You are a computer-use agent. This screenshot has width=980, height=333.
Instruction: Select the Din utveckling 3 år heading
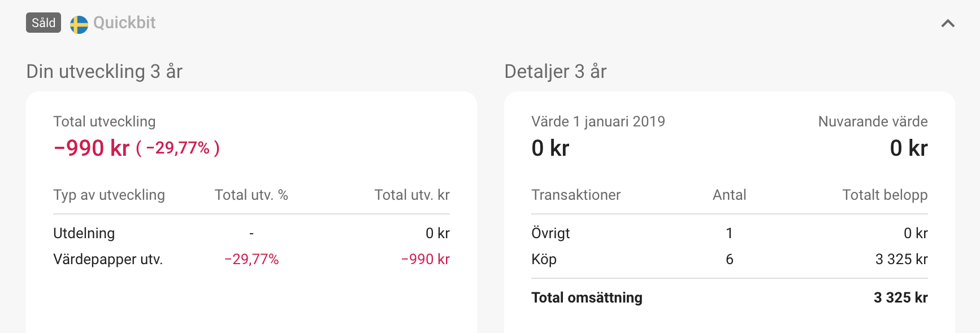[105, 72]
